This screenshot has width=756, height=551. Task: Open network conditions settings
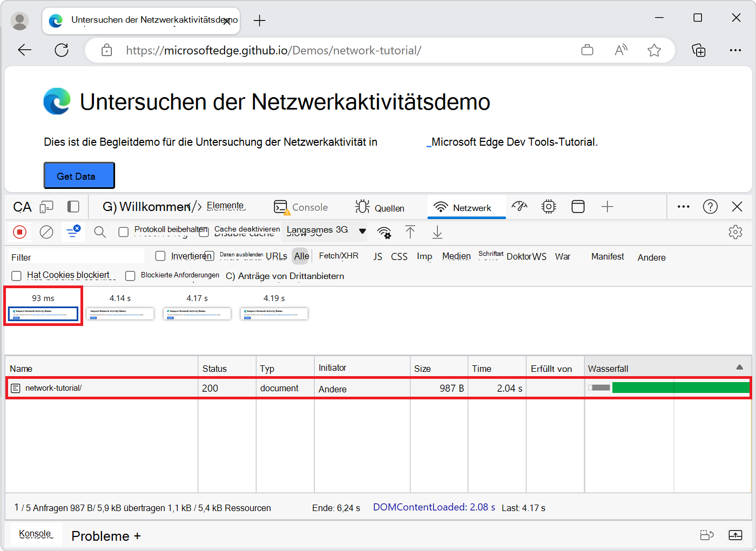click(x=384, y=232)
